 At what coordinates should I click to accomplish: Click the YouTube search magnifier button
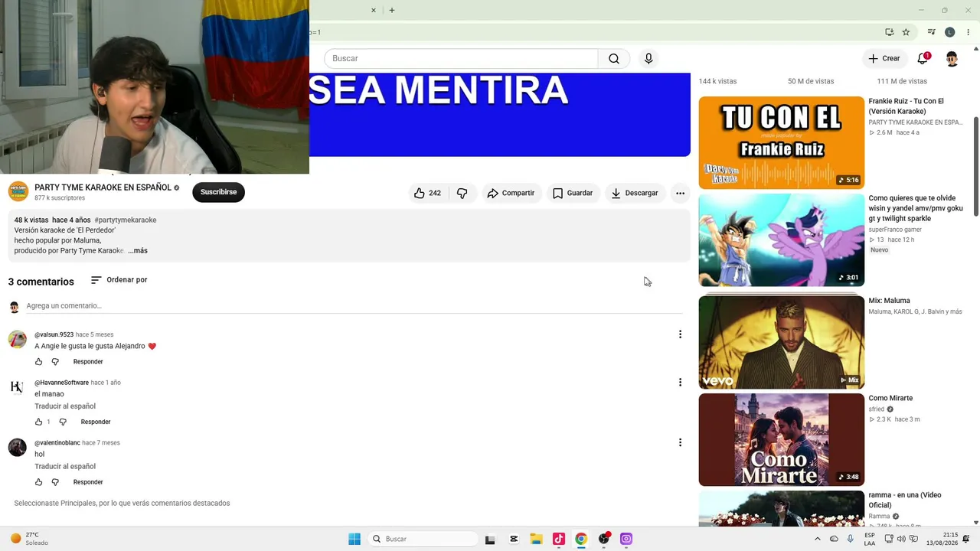point(614,59)
